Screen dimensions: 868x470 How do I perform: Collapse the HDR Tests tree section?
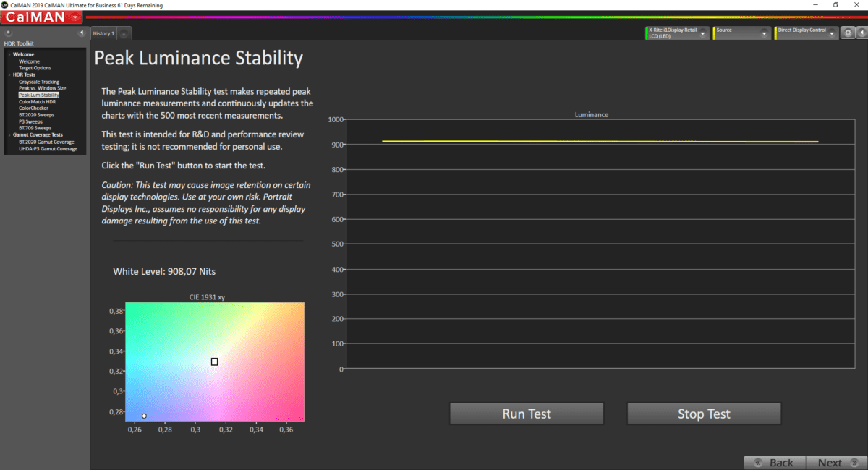tap(9, 74)
